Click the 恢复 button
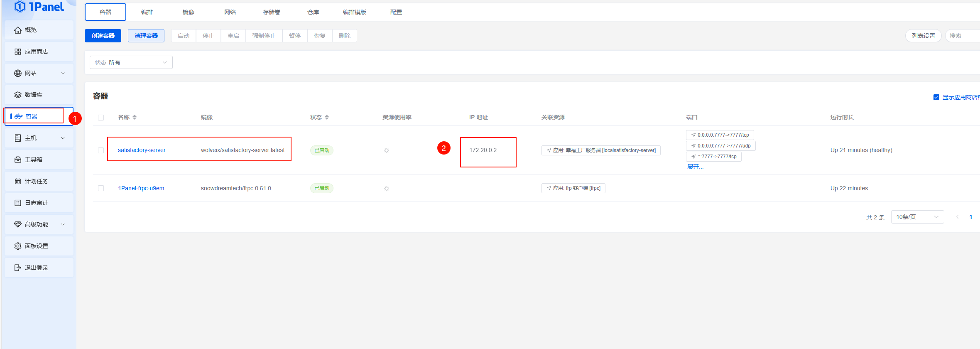Screen dimensions: 980x349 tap(320, 36)
